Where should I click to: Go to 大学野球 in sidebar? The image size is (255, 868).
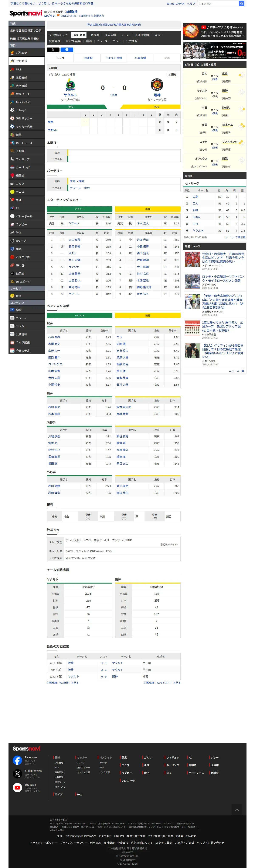[x=26, y=85]
